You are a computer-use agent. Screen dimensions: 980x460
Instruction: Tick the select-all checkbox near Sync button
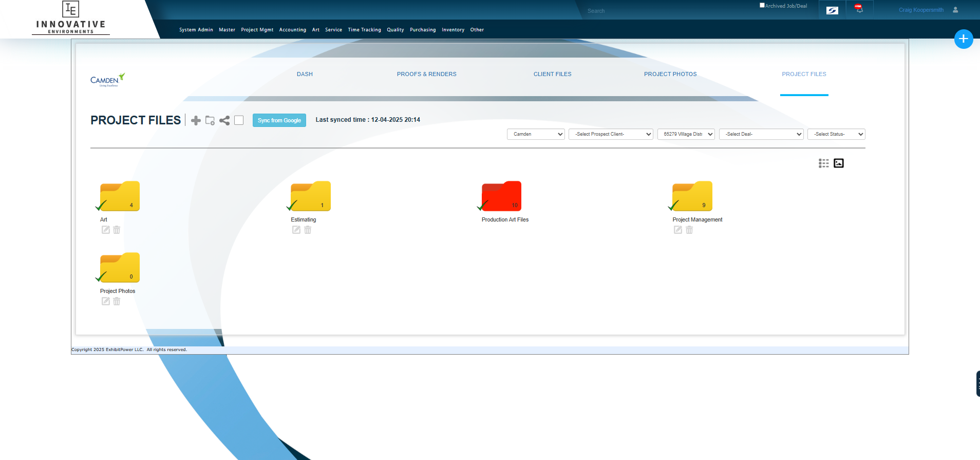coord(239,120)
